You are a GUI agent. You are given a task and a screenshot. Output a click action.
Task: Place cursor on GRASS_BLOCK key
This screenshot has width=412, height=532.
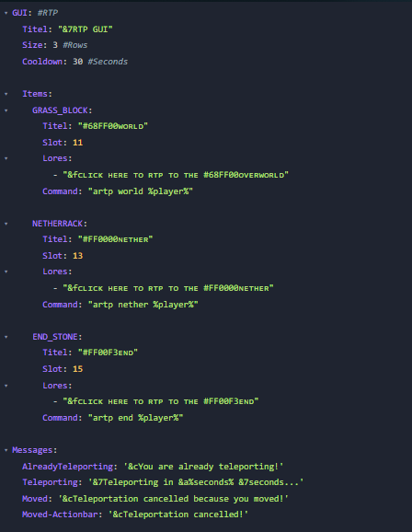(x=60, y=110)
